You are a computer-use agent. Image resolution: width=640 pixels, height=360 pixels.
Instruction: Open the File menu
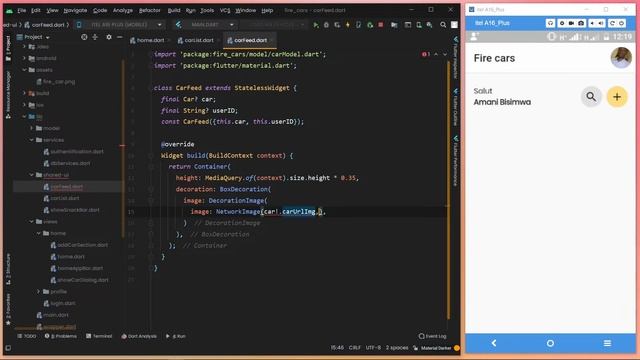pyautogui.click(x=22, y=10)
